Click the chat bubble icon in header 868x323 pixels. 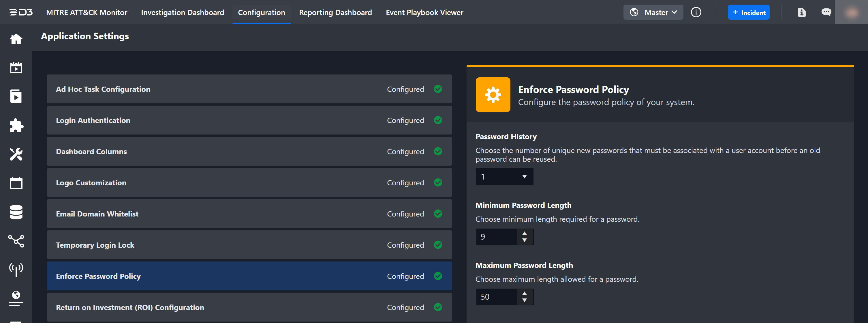point(826,12)
